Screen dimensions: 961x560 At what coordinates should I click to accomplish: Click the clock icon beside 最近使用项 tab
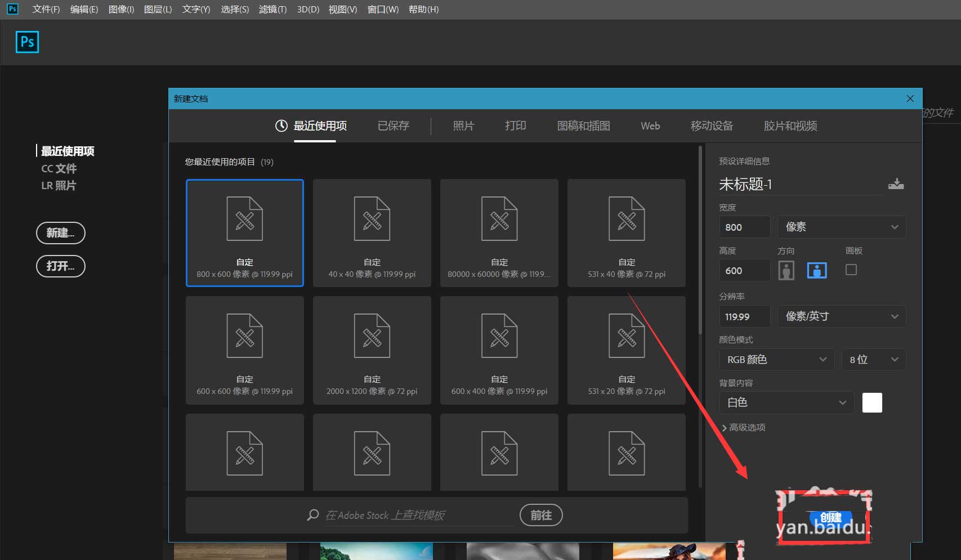pyautogui.click(x=281, y=126)
